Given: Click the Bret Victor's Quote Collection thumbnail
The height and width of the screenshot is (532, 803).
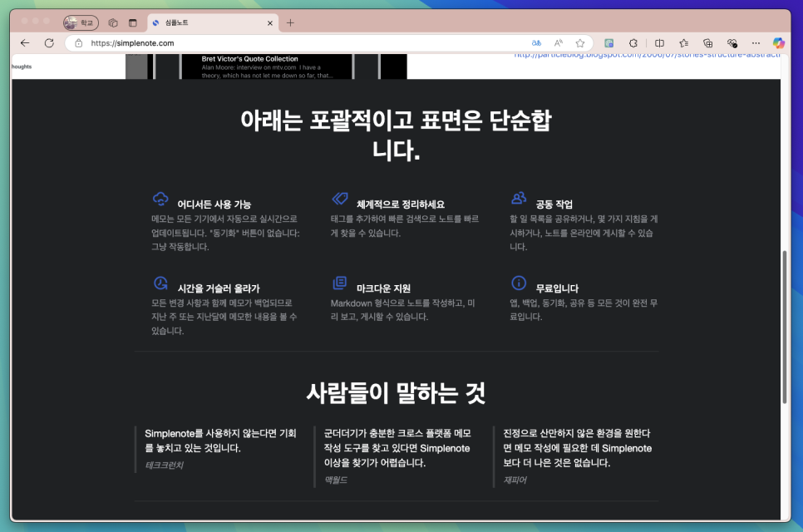Looking at the screenshot, I should pyautogui.click(x=266, y=66).
